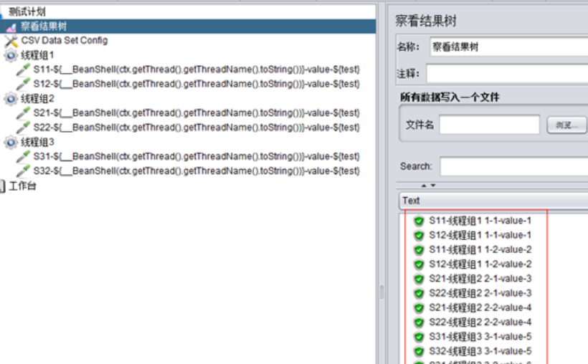Click the gear icon of 线程组1
Screen dimensions: 588x364
(11, 55)
